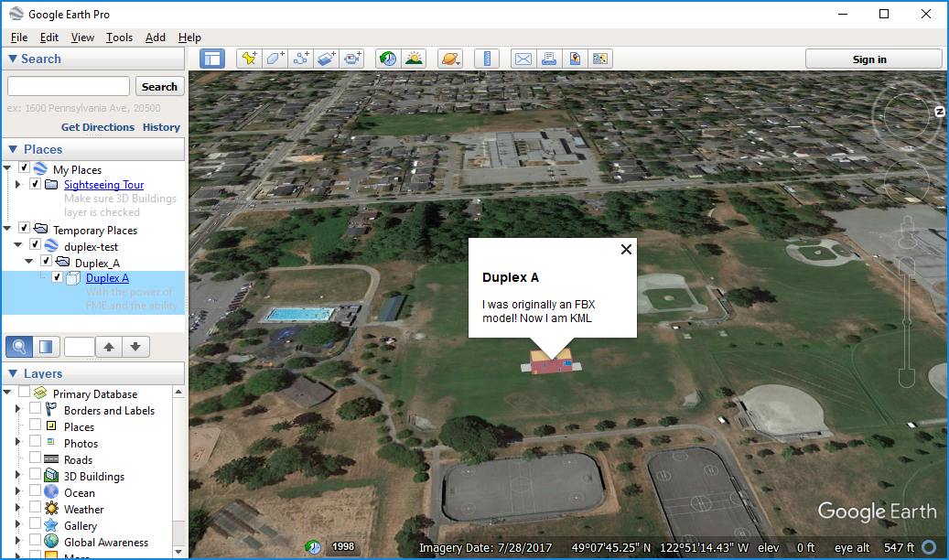Uncheck the Duplex A placemark checkbox
The width and height of the screenshot is (949, 560).
57,277
